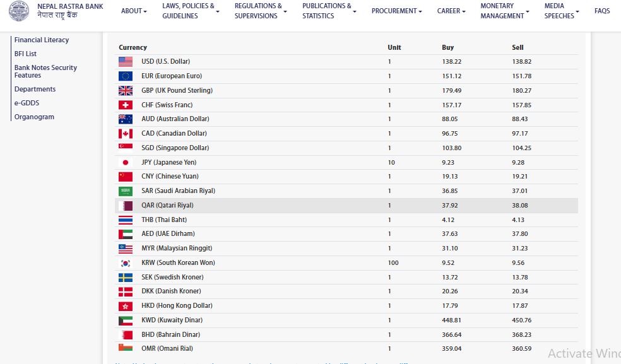621x364 pixels.
Task: Select the USD (U.S. Dollar) row text
Action: (165, 62)
